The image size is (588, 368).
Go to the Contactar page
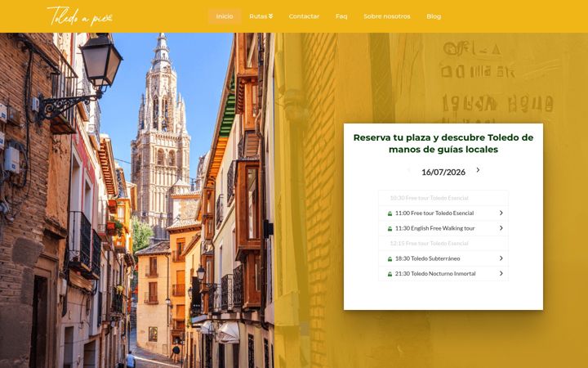[304, 16]
